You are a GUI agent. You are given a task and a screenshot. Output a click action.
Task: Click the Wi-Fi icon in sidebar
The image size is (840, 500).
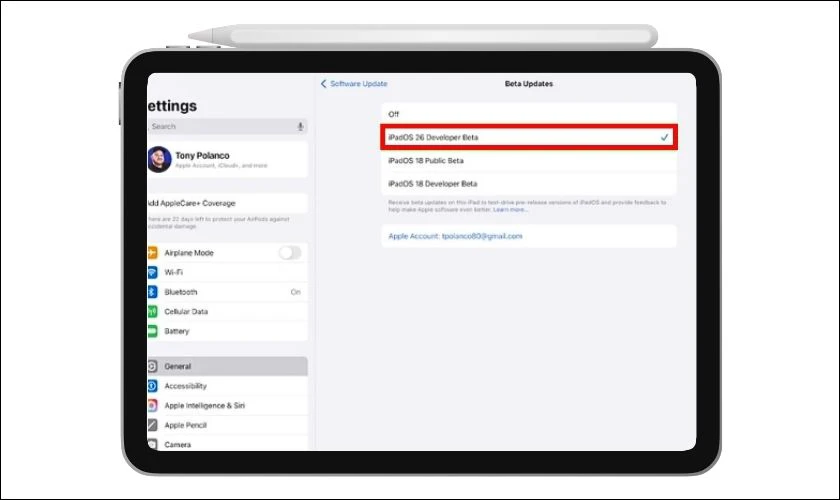point(152,272)
